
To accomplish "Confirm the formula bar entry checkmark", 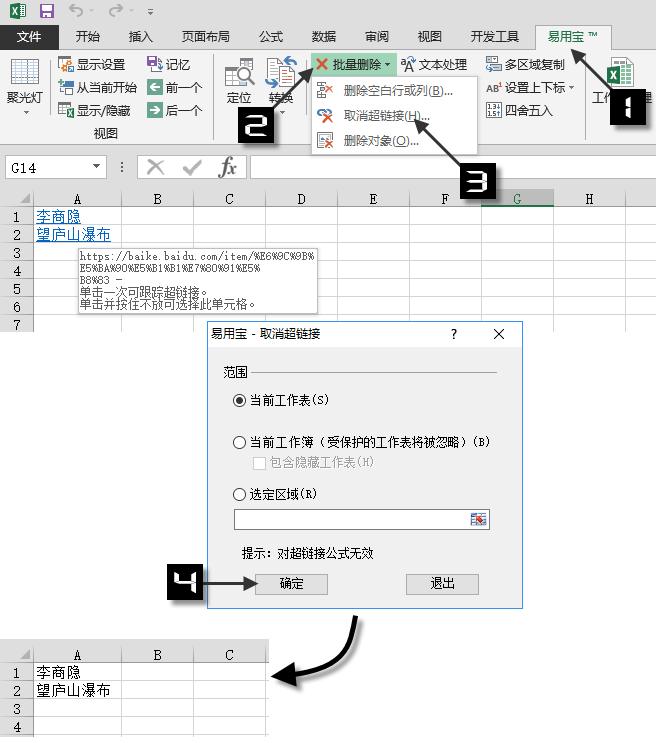I will [191, 167].
